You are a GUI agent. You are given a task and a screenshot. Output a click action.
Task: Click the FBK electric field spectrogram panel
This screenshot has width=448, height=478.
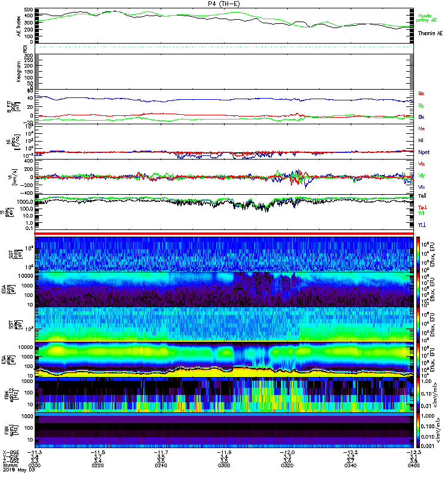224,395
